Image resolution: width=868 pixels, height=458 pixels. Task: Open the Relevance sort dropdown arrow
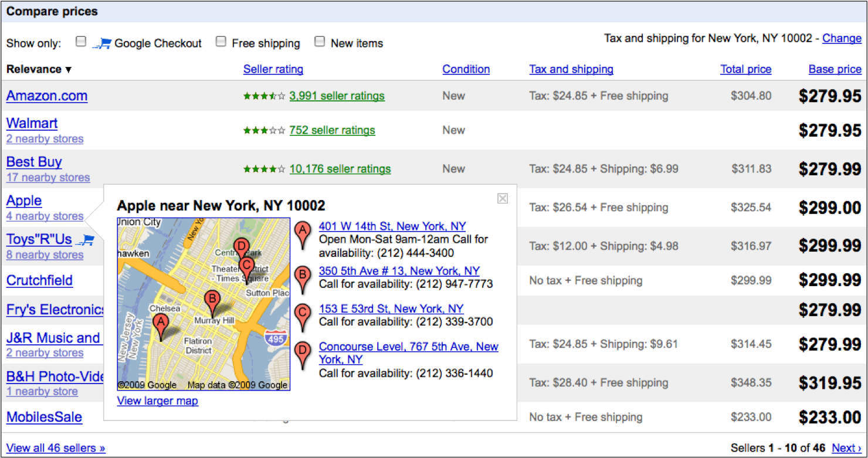coord(69,70)
